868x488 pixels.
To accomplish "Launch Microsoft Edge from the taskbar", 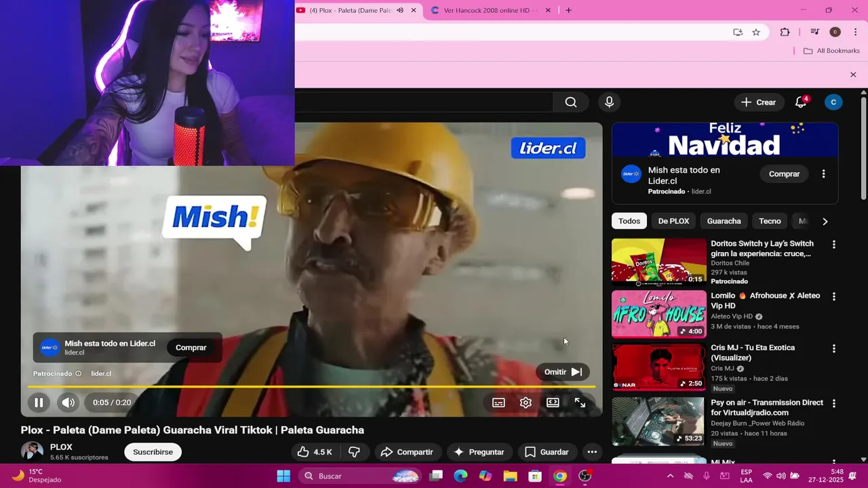I will click(460, 476).
